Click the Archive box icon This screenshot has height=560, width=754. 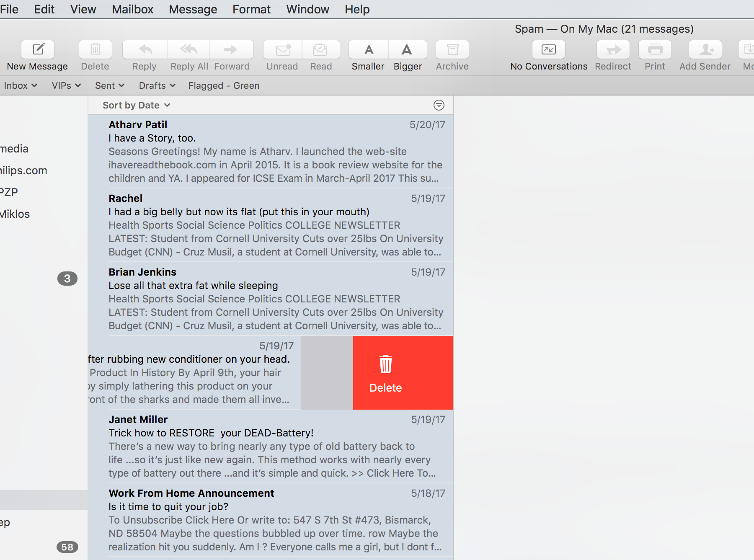[452, 50]
